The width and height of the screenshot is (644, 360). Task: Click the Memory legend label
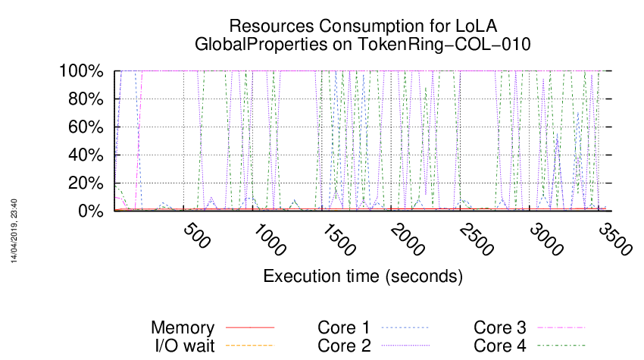coord(183,327)
